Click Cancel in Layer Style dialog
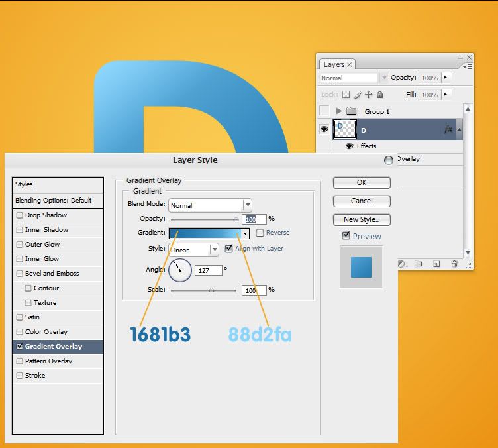Screen dimensions: 498x448 coord(362,201)
